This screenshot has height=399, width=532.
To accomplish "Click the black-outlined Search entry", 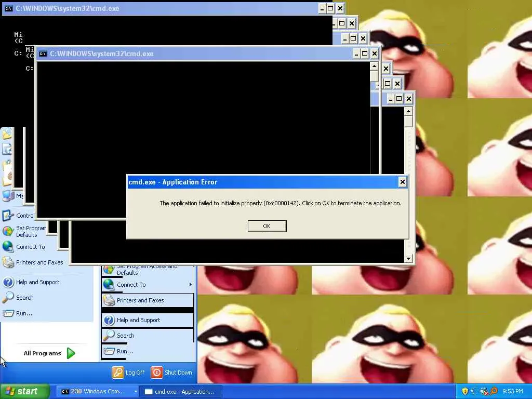I will tap(148, 336).
